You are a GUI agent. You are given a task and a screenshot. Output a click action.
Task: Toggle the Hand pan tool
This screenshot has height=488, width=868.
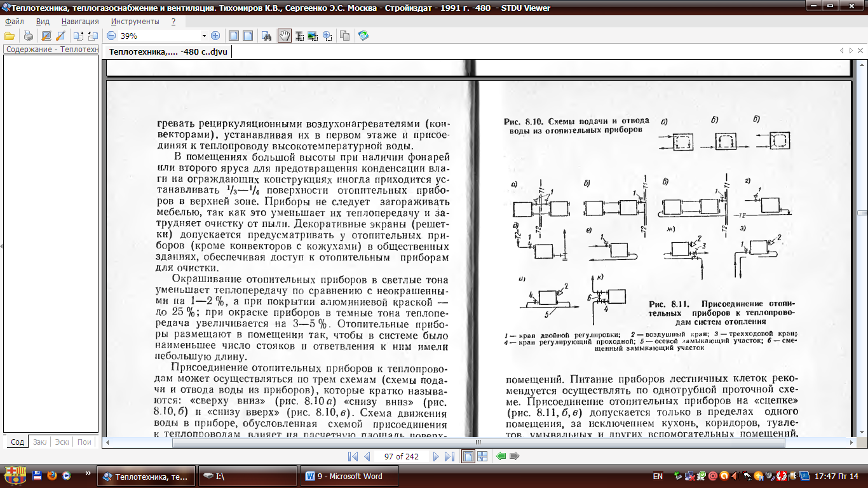pos(284,36)
